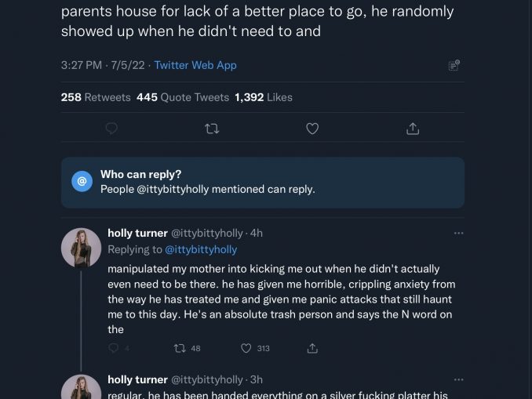This screenshot has width=532, height=399.
Task: Retweet the reply with 48 retweets
Action: [x=179, y=348]
